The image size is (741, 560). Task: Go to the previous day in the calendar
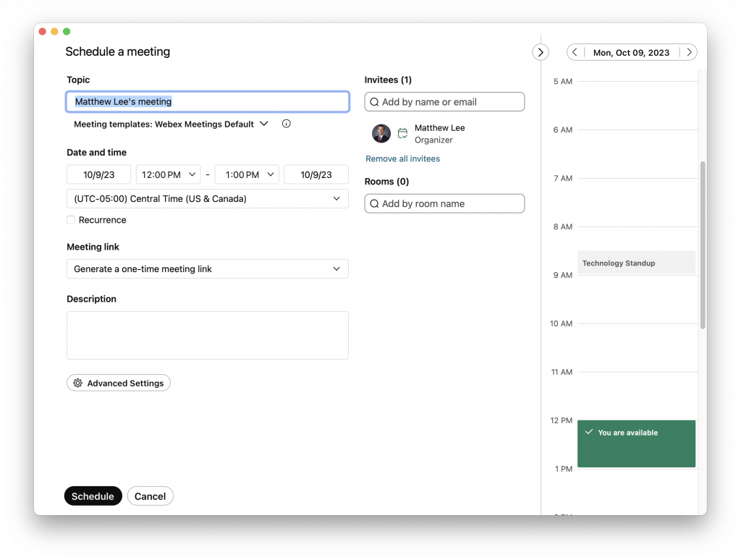(x=575, y=52)
